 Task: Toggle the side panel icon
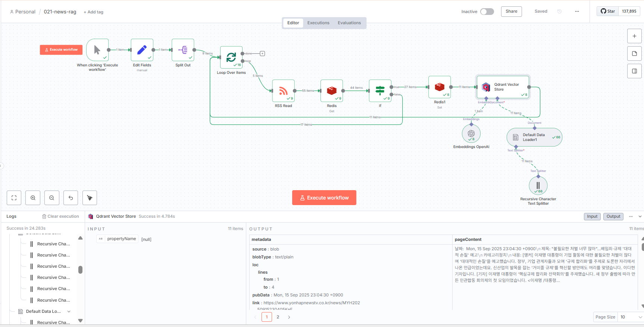tap(634, 71)
